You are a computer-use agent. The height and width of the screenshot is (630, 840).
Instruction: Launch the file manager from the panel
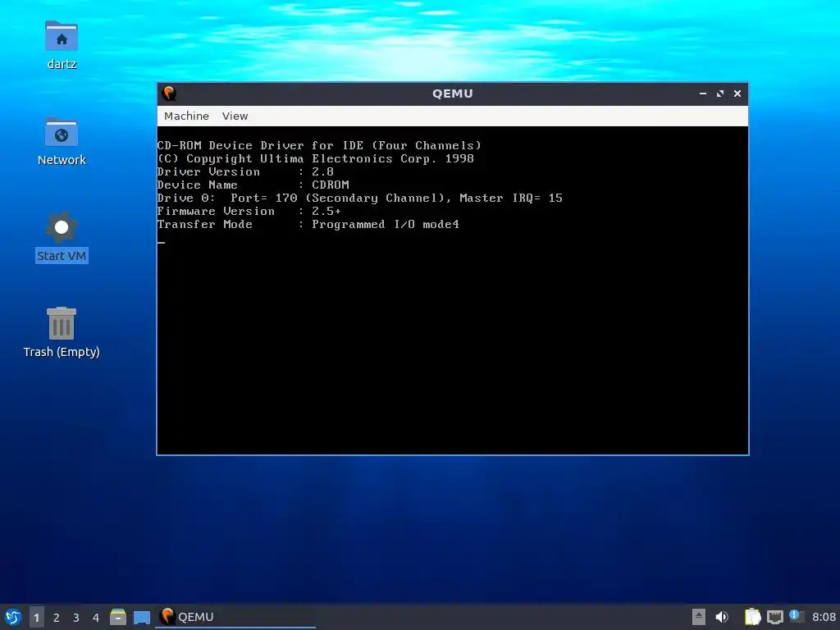point(118,617)
